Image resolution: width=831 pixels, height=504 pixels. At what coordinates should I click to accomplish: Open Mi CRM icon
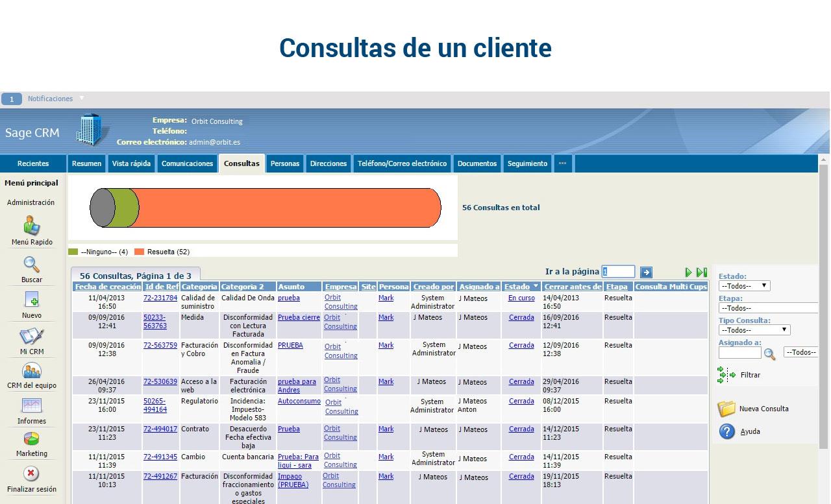coord(32,337)
